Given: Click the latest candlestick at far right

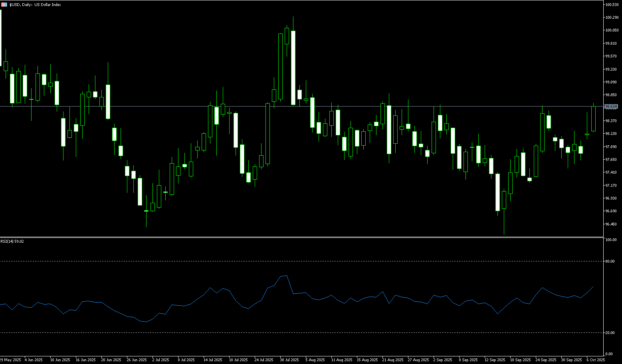Looking at the screenshot, I should [593, 119].
